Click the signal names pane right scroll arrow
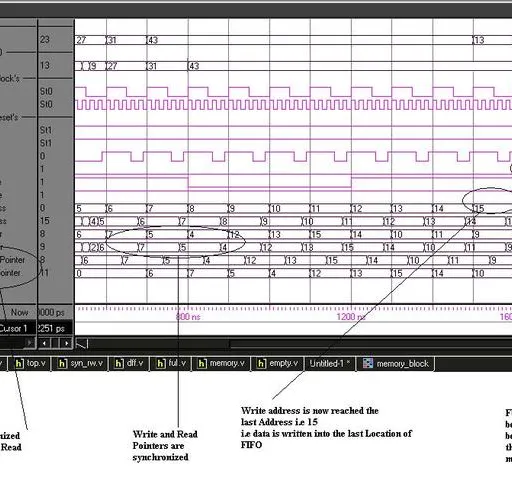 pos(30,343)
